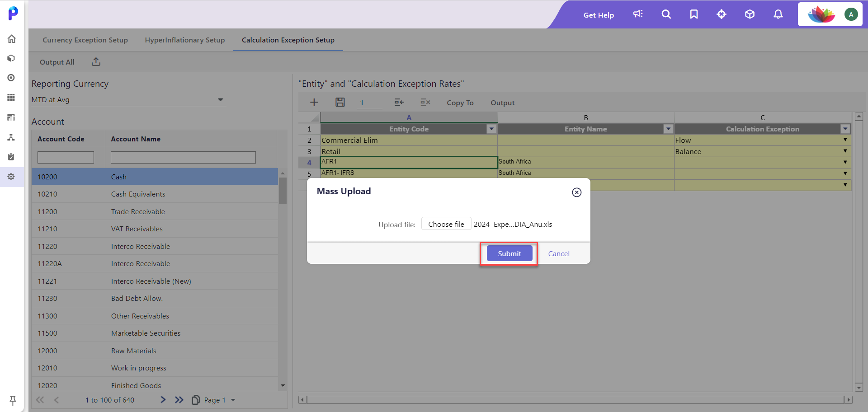Click the Account Code filter field
Viewport: 868px width, 412px height.
tap(66, 157)
